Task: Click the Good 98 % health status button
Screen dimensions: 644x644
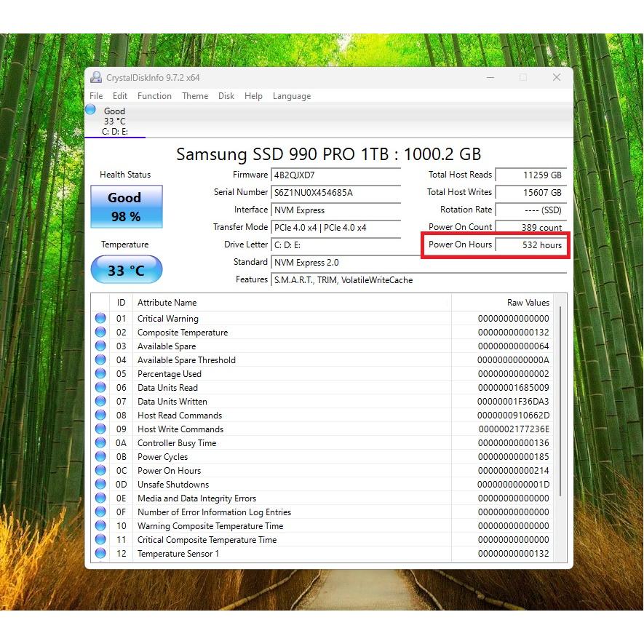Action: click(x=126, y=207)
